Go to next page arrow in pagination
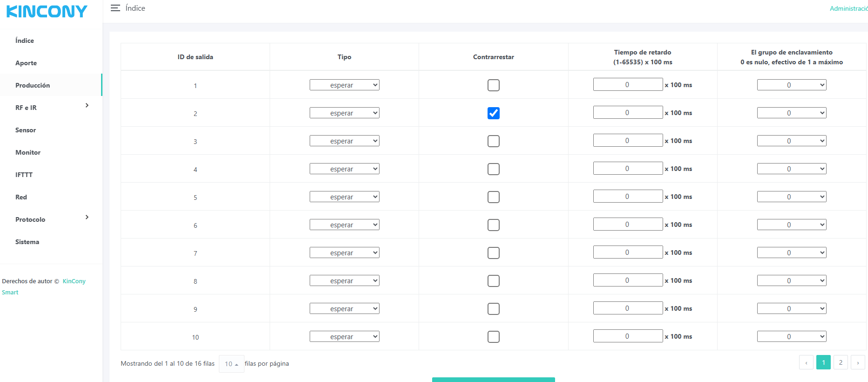 [857, 362]
